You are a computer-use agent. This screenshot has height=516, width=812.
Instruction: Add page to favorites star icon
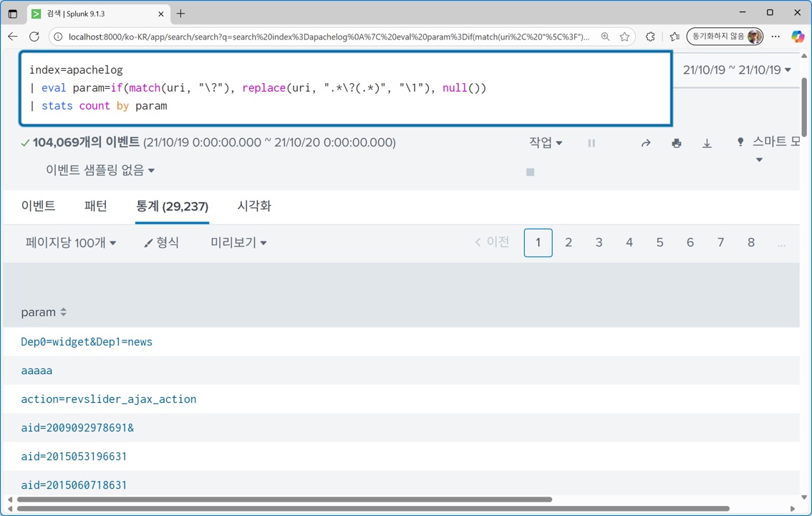[x=624, y=37]
